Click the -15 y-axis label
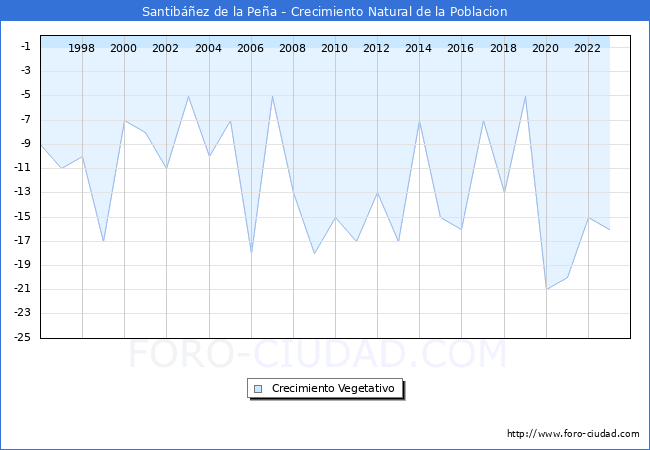This screenshot has width=650, height=450. tap(23, 216)
